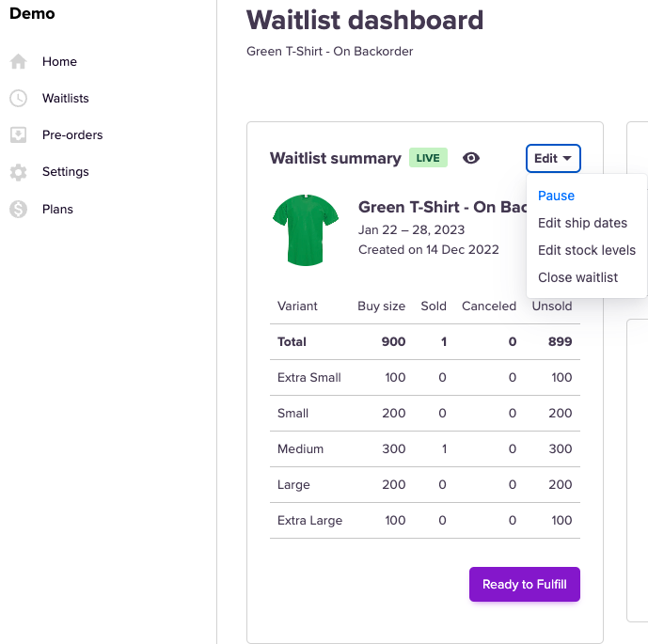The image size is (648, 644).
Task: Choose Edit ship dates option
Action: 582,223
